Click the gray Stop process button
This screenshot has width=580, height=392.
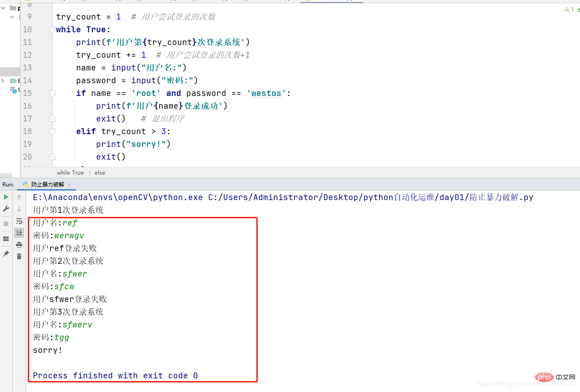pos(6,224)
